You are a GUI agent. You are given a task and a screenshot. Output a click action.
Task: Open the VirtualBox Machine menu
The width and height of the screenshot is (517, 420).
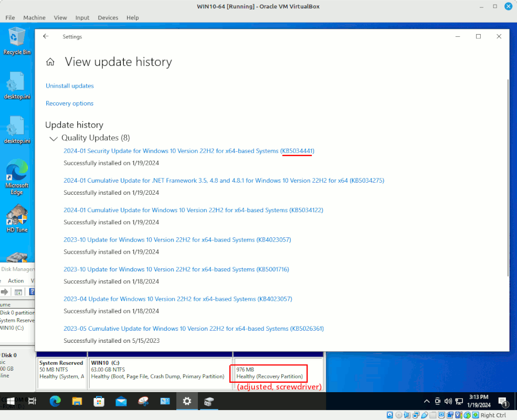point(34,17)
